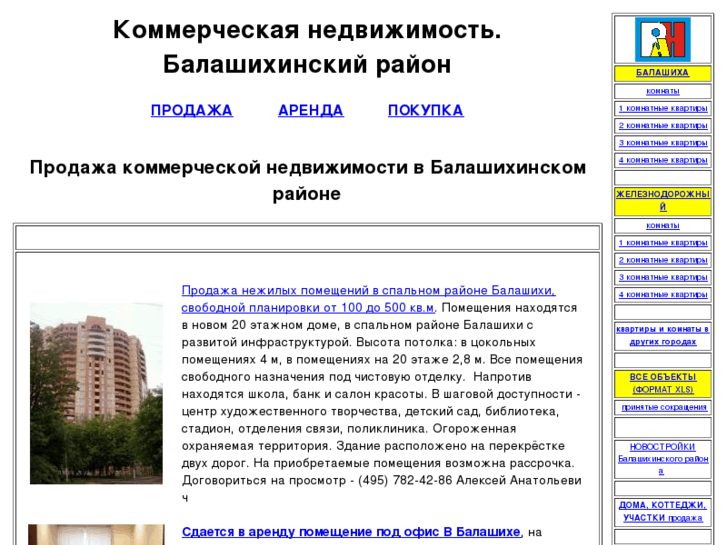Image resolution: width=727 pixels, height=545 pixels.
Task: Open the ПРОДАЖА section link
Action: tap(192, 110)
